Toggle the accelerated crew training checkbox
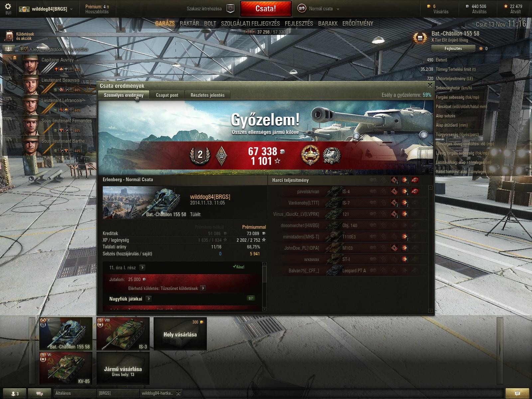Screen dimensions: 532x399 26,49
